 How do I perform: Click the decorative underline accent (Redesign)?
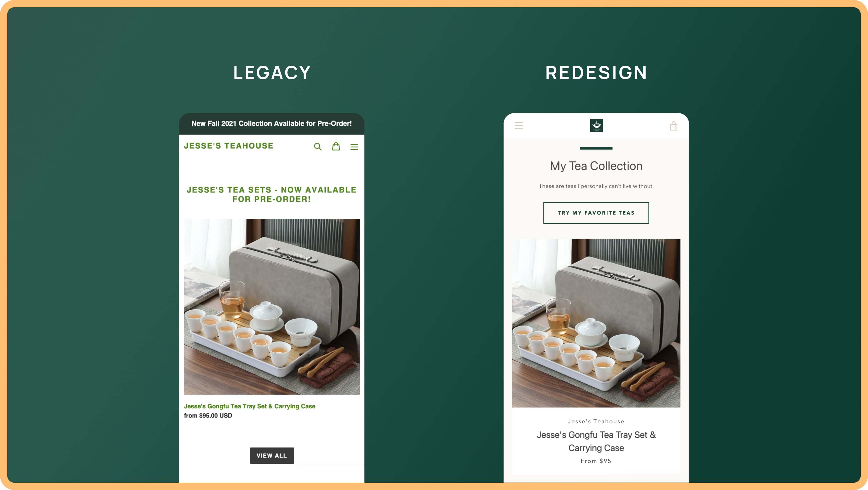click(x=596, y=148)
